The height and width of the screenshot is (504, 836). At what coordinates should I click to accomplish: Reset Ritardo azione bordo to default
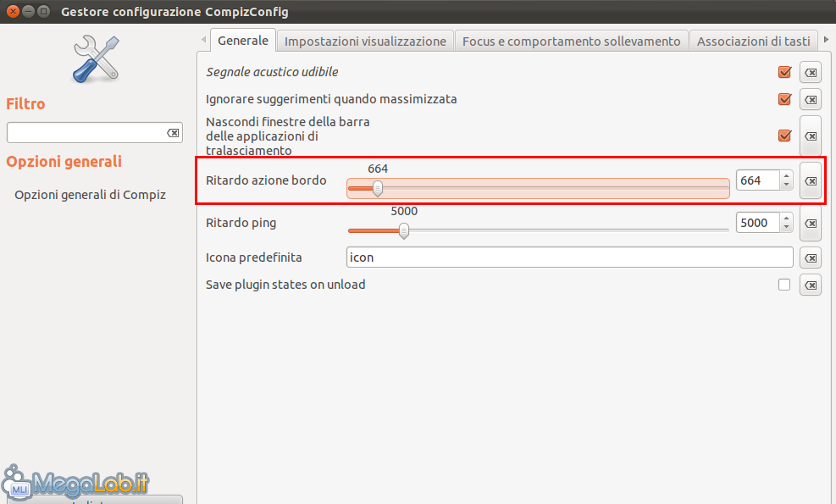[811, 180]
